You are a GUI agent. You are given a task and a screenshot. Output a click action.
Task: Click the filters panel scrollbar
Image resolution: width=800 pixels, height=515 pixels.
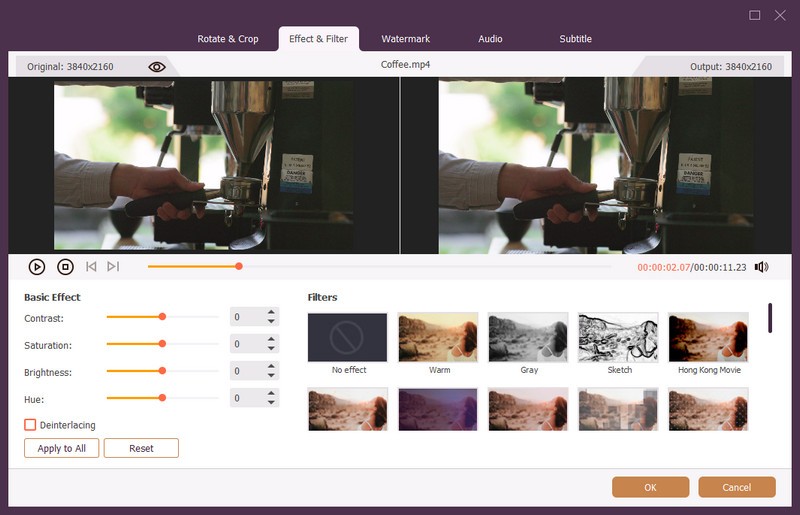pos(770,318)
